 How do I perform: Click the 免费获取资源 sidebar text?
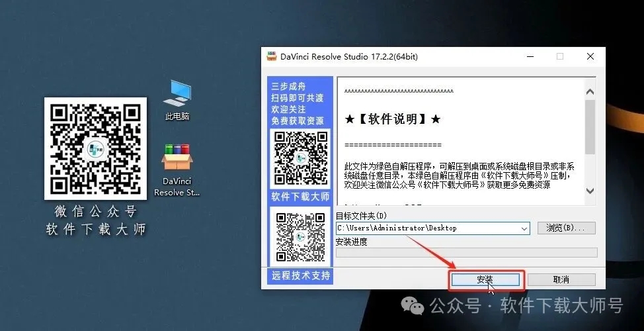[298, 121]
